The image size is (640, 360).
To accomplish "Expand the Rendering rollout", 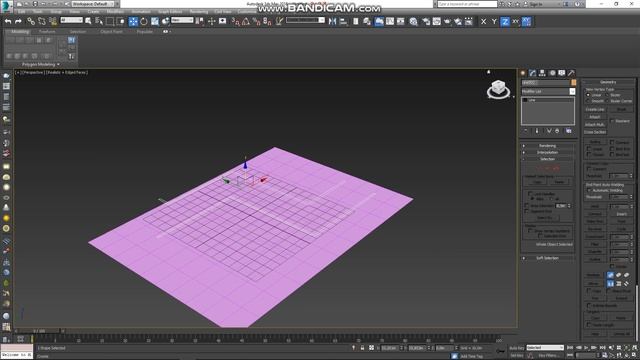I will tap(548, 146).
